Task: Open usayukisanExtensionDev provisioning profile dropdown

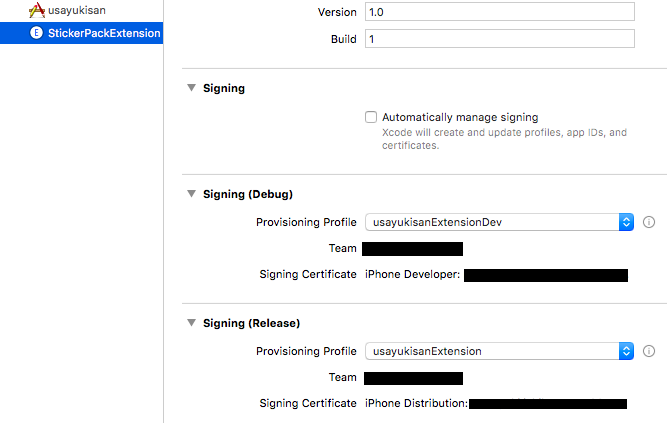Action: click(x=499, y=222)
